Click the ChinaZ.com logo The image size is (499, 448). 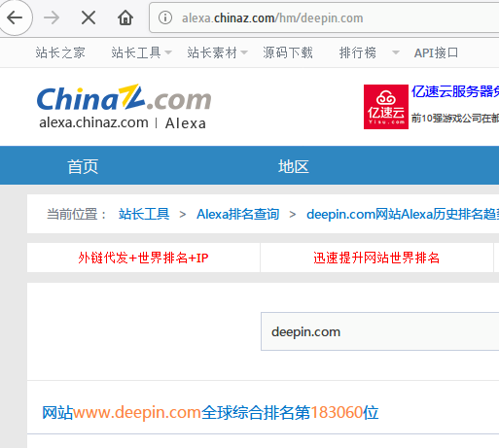(x=125, y=106)
